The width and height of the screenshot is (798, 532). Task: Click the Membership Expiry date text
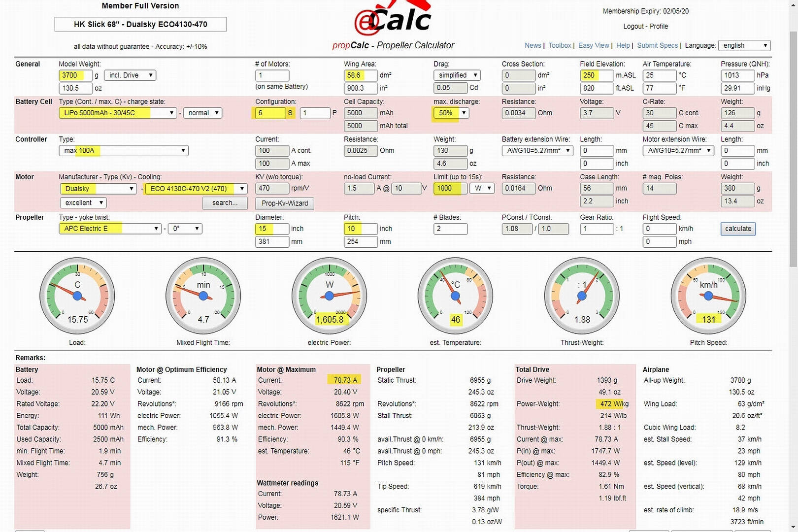click(x=646, y=11)
